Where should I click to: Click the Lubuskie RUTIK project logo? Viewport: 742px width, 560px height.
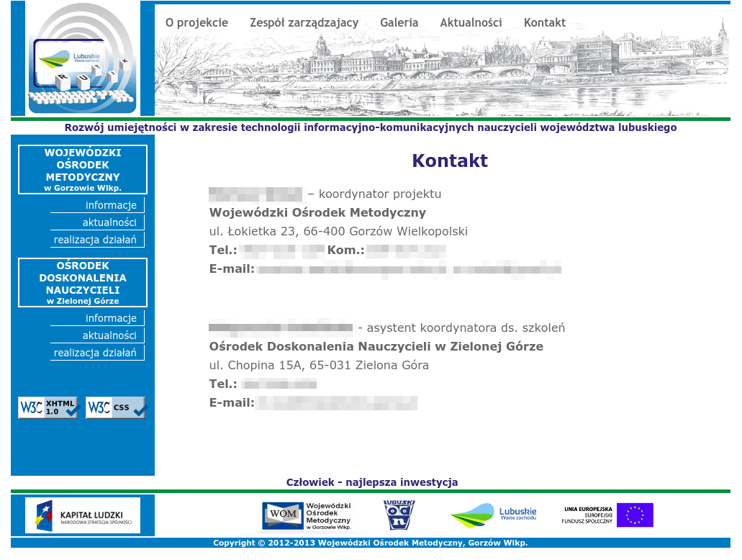tap(83, 58)
